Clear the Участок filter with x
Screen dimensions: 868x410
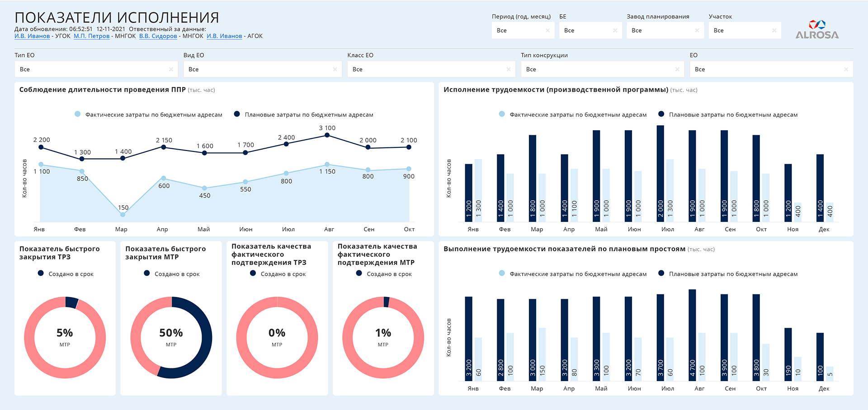(774, 31)
